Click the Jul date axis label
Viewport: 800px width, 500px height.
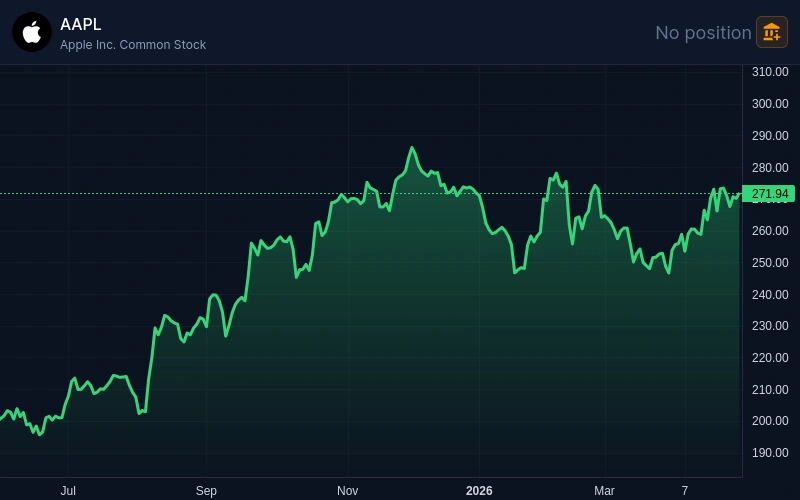[x=68, y=491]
